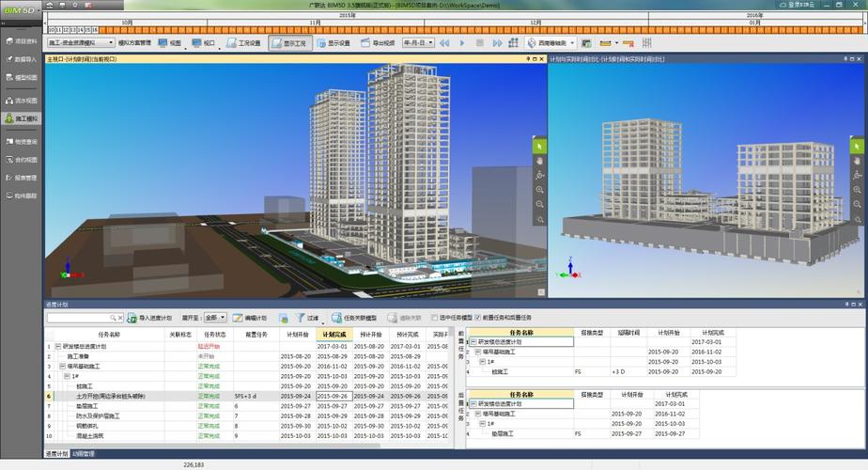Toggle the 显示工况 button
This screenshot has width=868, height=470.
[x=288, y=43]
